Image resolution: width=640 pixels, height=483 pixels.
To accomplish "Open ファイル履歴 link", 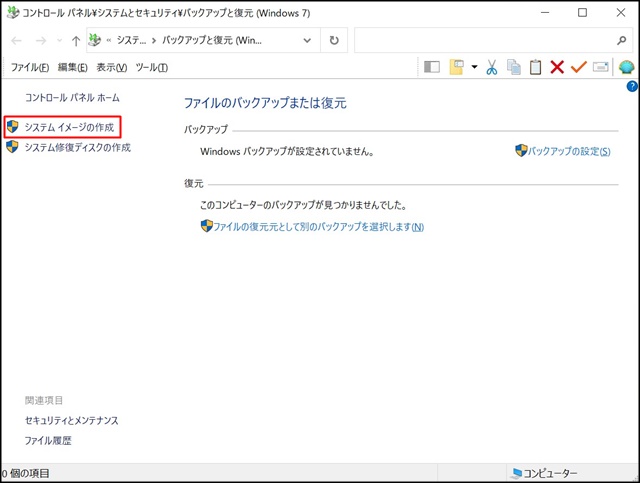I will tap(48, 441).
